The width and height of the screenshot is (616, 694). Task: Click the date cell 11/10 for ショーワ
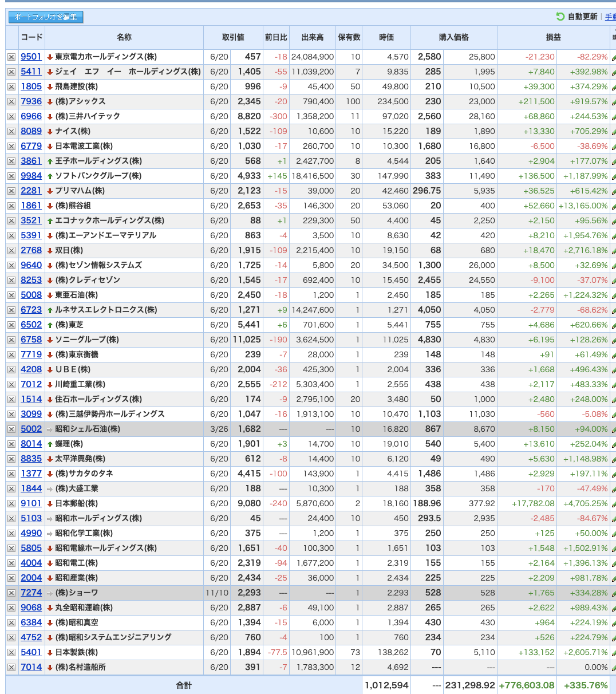[x=216, y=593]
